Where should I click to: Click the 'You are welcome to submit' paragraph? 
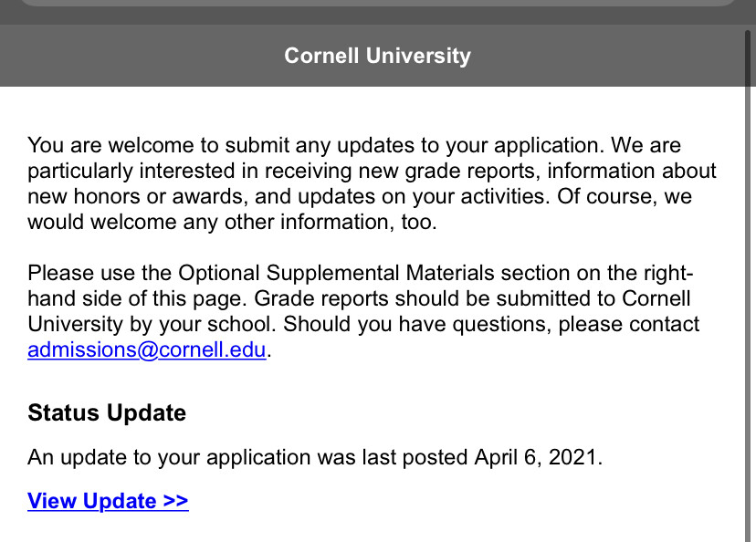point(372,183)
